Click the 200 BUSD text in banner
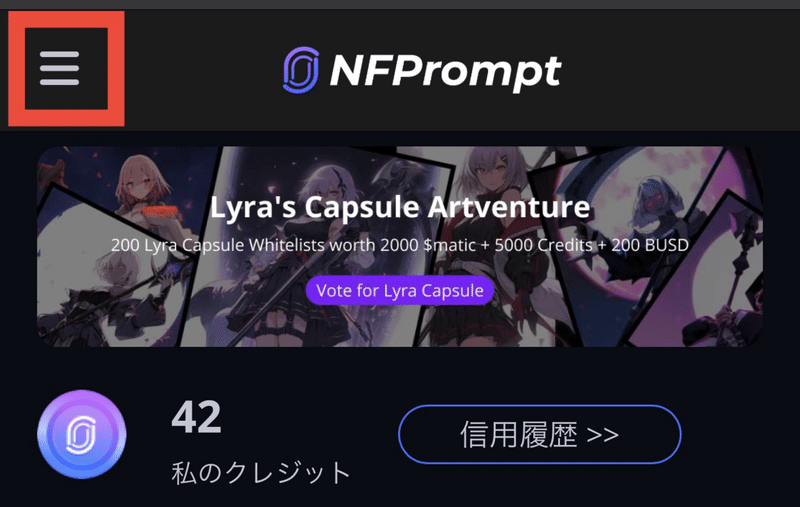This screenshot has width=800, height=507. pos(650,245)
